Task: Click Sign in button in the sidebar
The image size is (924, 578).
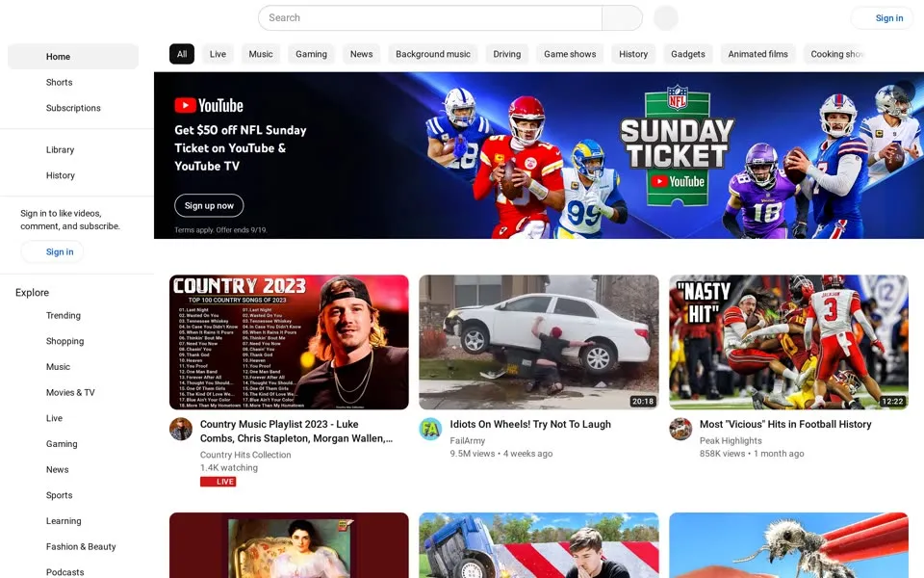Action: coord(52,251)
